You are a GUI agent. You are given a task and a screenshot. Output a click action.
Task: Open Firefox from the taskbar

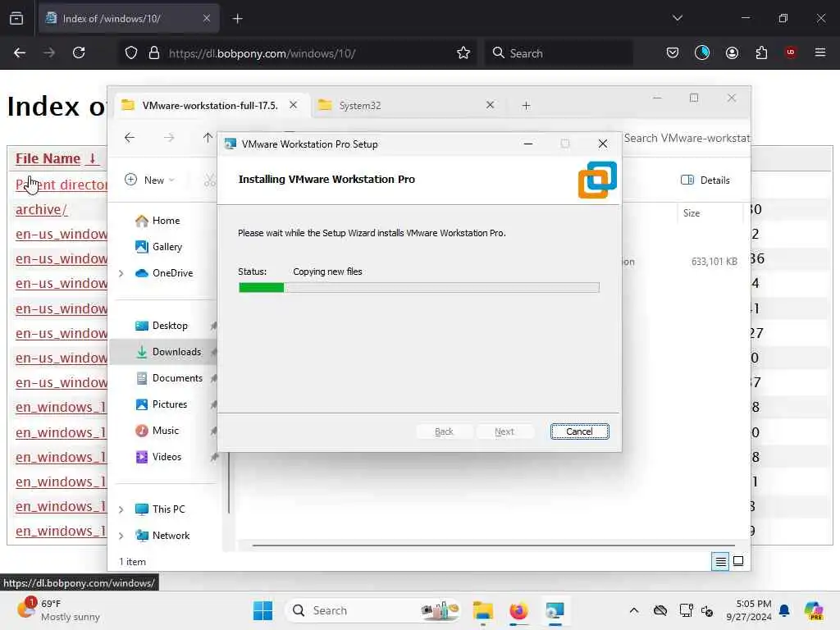518,610
